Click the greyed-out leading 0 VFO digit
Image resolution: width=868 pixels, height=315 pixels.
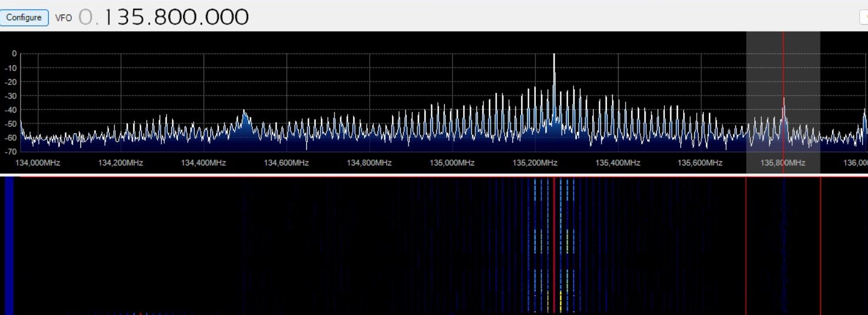[86, 17]
